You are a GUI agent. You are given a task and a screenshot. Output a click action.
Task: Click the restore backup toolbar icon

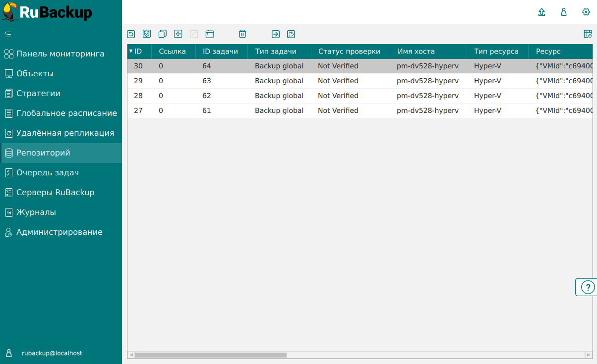point(131,34)
